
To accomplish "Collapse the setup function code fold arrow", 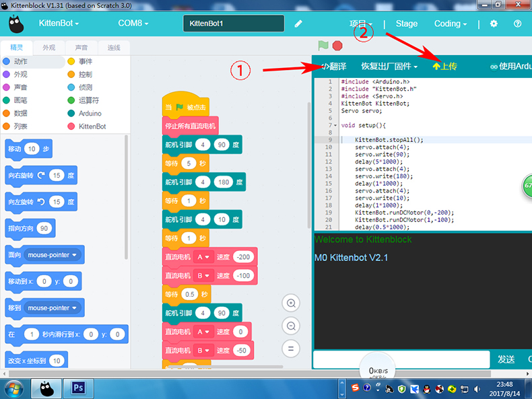I will 335,125.
